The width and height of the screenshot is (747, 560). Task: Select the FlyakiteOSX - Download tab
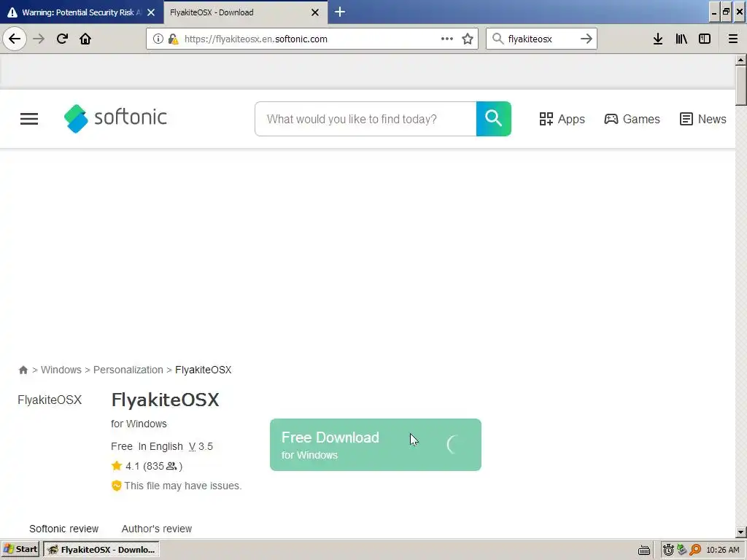(245, 12)
